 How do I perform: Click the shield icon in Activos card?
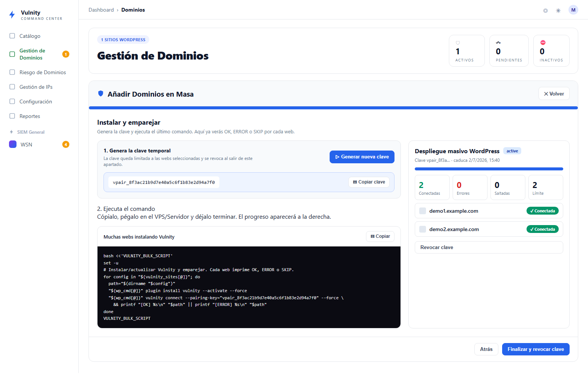[457, 43]
